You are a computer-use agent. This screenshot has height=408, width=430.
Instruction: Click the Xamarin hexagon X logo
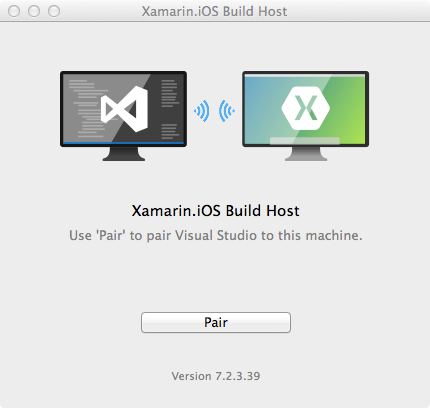tap(306, 108)
